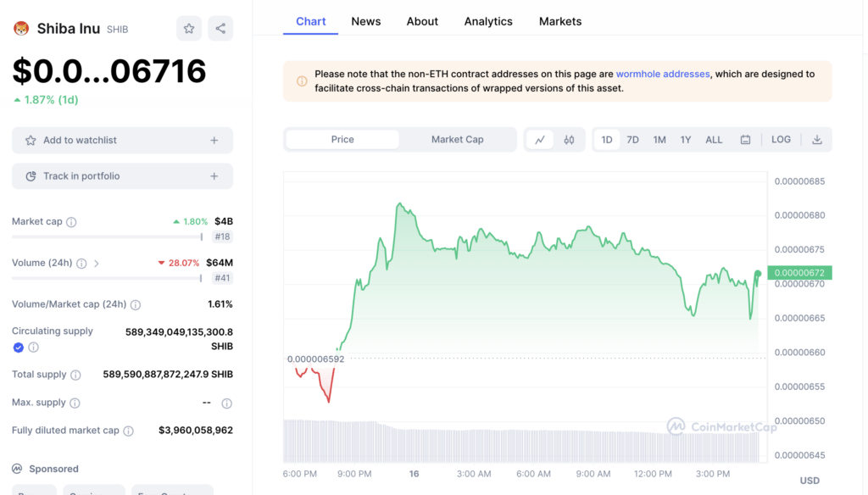Click the Sponsored icon
Viewport: 868px width, 495px height.
(x=17, y=469)
